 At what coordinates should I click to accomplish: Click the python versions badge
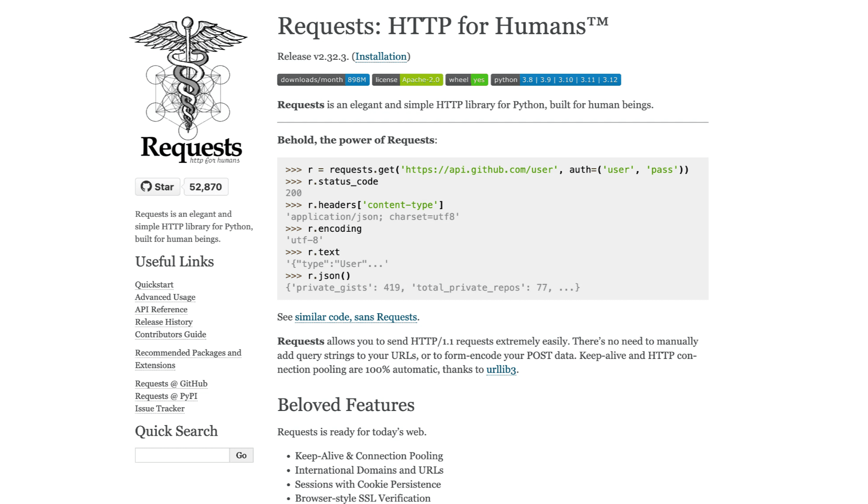pyautogui.click(x=556, y=80)
